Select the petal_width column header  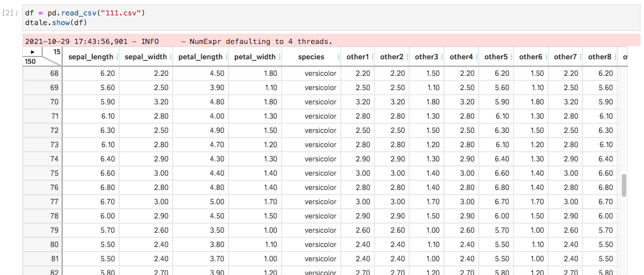click(x=255, y=57)
